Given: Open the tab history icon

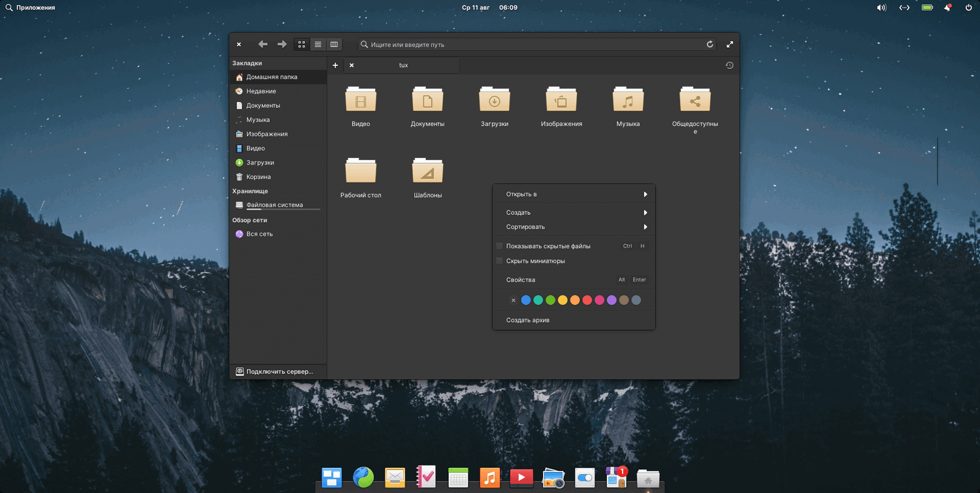Looking at the screenshot, I should (x=729, y=65).
